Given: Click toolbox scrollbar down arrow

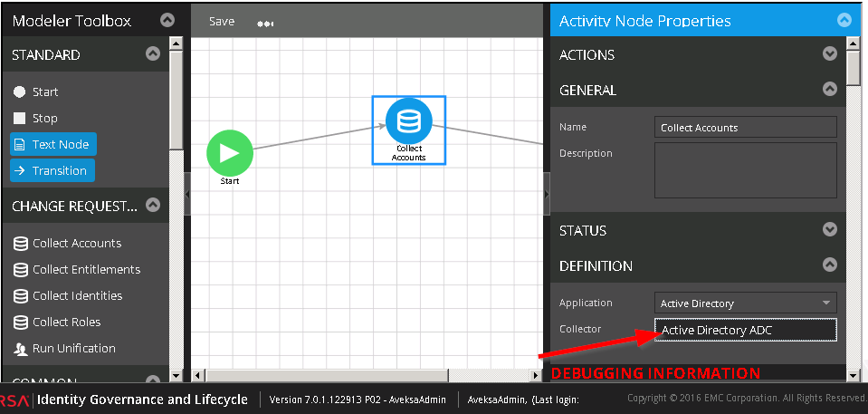Looking at the screenshot, I should coord(176,376).
